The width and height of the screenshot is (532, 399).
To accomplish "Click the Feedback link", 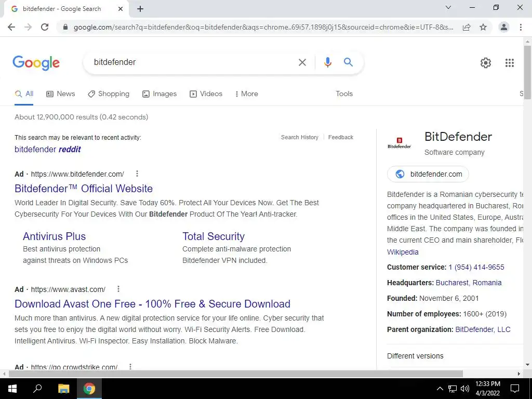I will (x=341, y=137).
